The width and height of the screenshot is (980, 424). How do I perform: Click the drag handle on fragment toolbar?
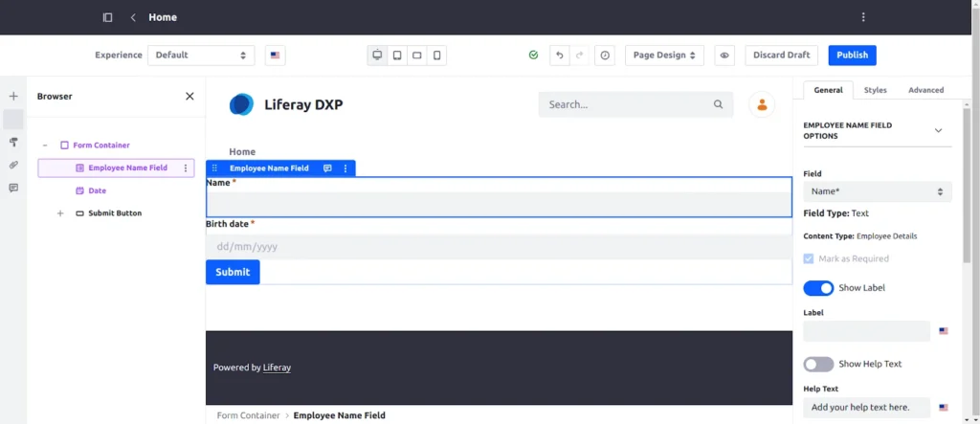pos(215,168)
